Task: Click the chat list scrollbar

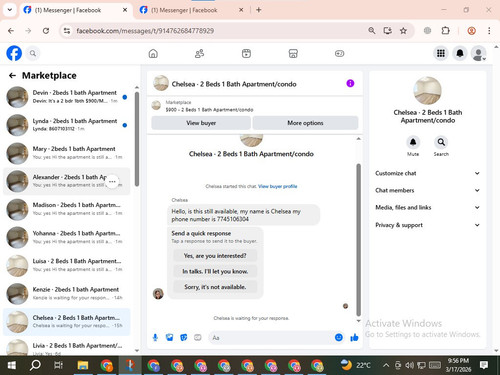Action: [137, 139]
